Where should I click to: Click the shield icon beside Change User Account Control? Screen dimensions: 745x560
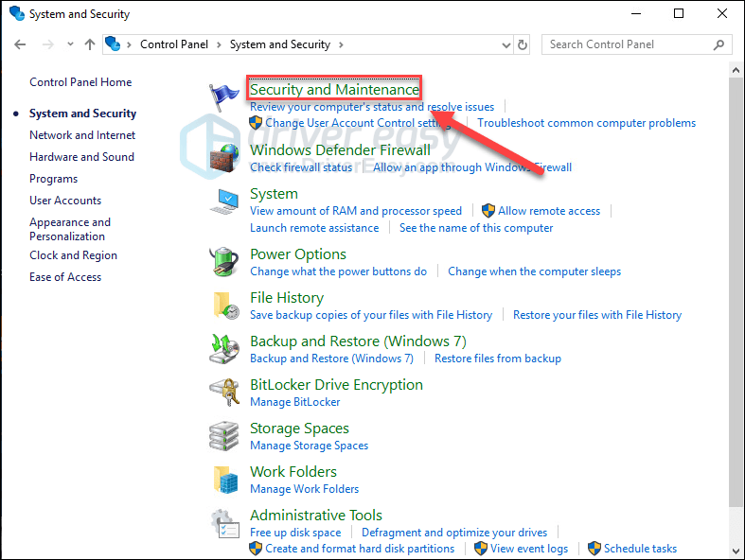[x=256, y=123]
